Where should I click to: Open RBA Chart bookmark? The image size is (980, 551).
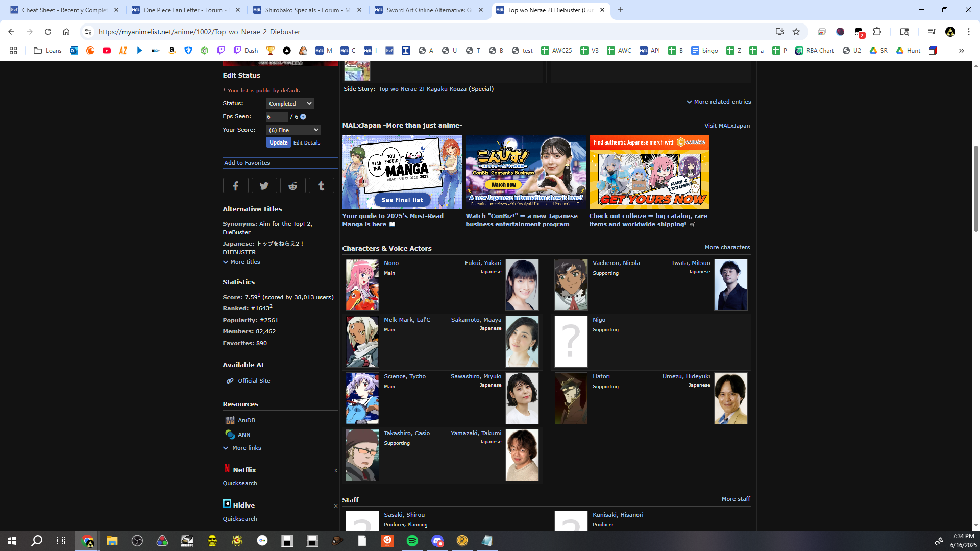[x=814, y=51]
